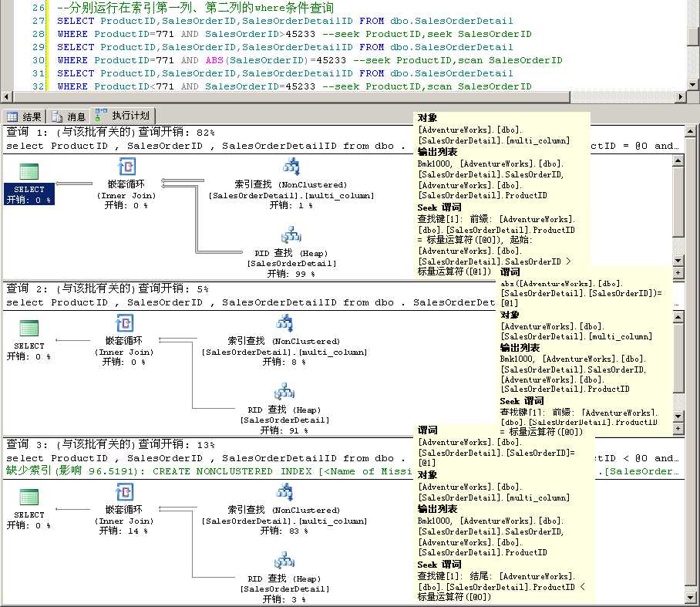Click results pane scrollbar down arrow

690,598
